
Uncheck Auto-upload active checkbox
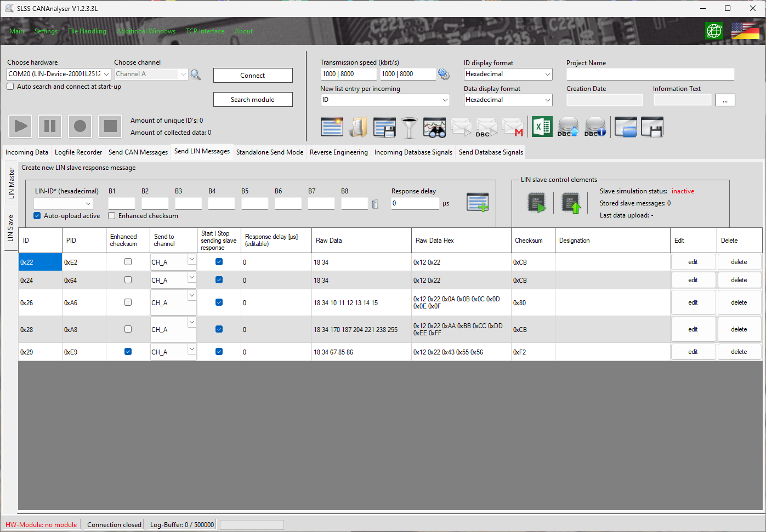pyautogui.click(x=37, y=216)
